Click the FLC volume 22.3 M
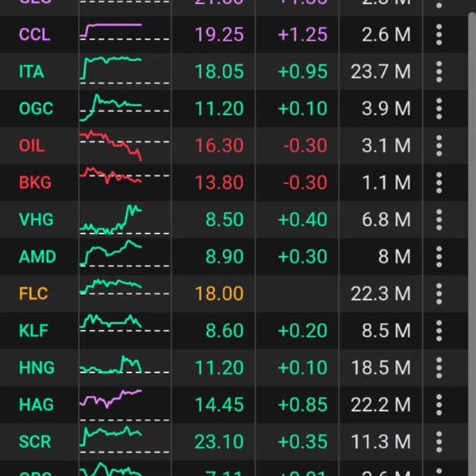 [x=381, y=294]
